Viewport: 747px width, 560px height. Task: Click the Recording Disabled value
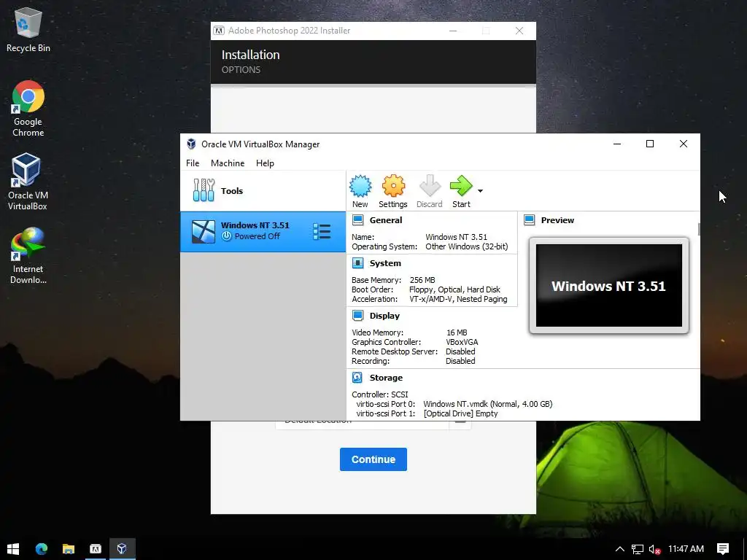460,361
